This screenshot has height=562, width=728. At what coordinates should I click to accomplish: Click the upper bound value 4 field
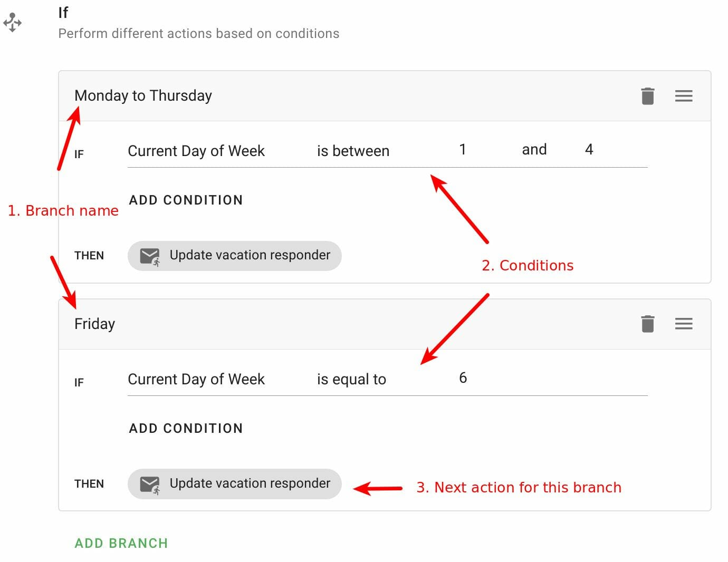(589, 150)
